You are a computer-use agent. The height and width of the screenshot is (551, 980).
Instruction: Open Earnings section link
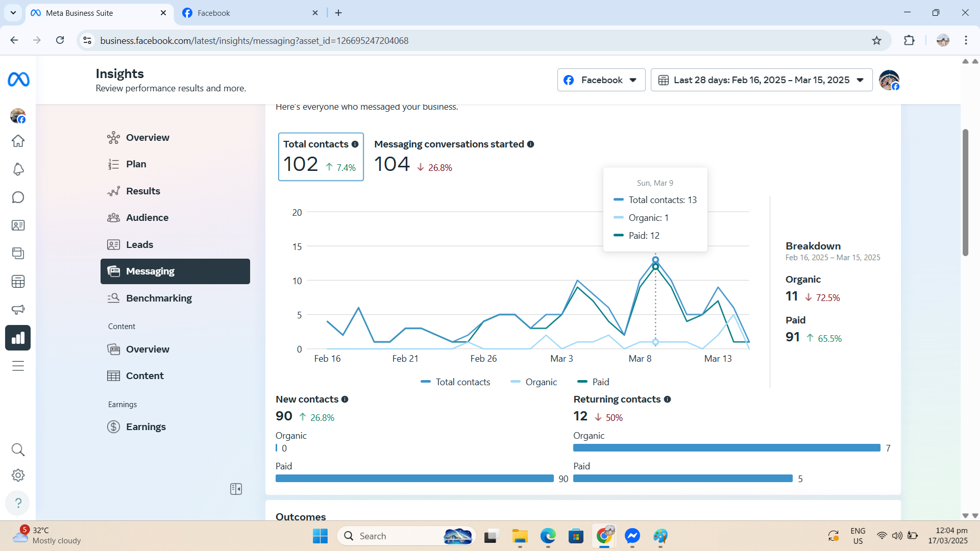[x=145, y=427]
